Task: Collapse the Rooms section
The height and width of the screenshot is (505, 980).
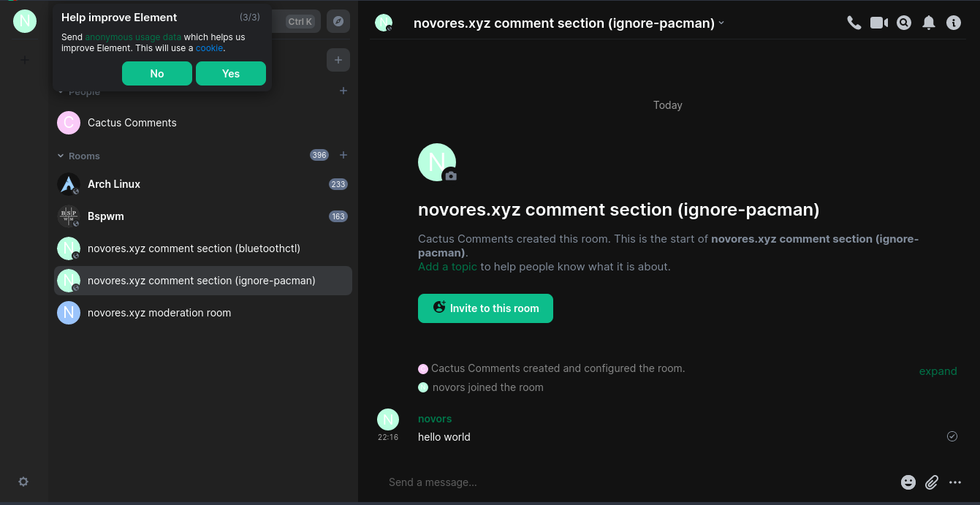Action: (61, 156)
